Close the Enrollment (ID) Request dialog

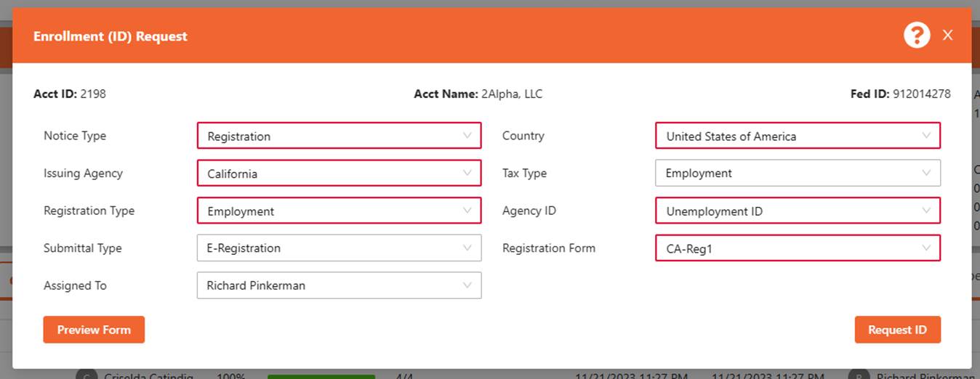click(x=947, y=35)
